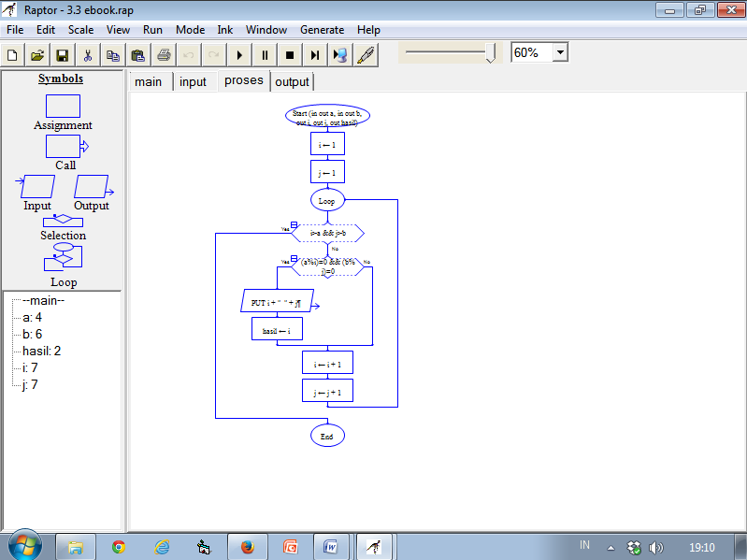747x560 pixels.
Task: Select the End oval in flowchart
Action: click(327, 436)
